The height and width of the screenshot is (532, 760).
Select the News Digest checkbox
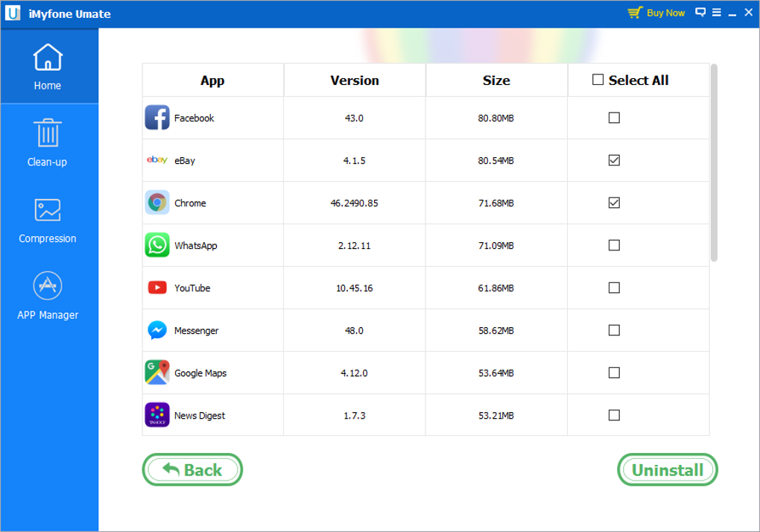(614, 415)
